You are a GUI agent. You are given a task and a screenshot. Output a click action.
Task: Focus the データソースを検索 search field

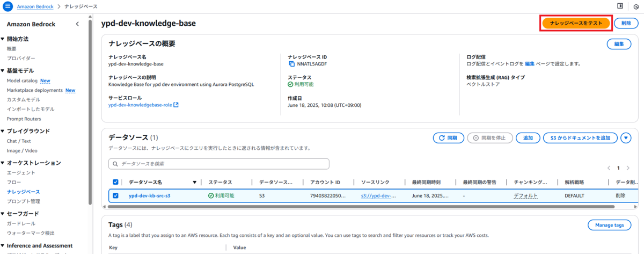coord(219,164)
